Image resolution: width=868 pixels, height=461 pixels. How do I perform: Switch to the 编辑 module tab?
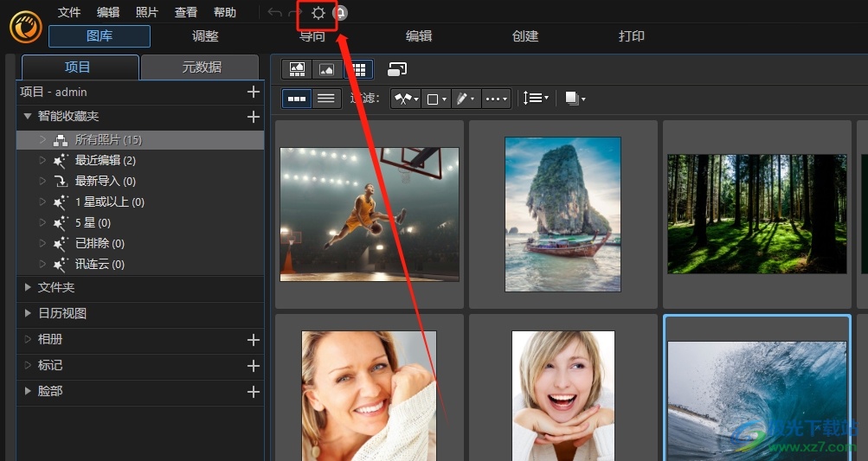419,36
